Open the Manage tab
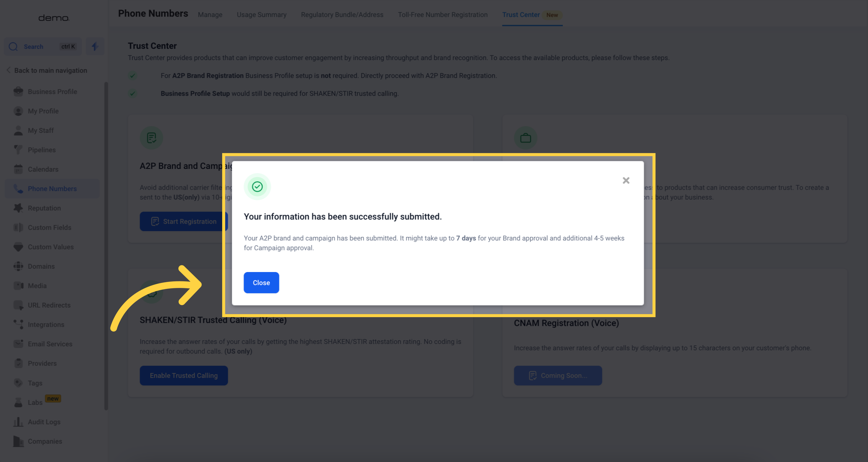868x462 pixels. (210, 15)
